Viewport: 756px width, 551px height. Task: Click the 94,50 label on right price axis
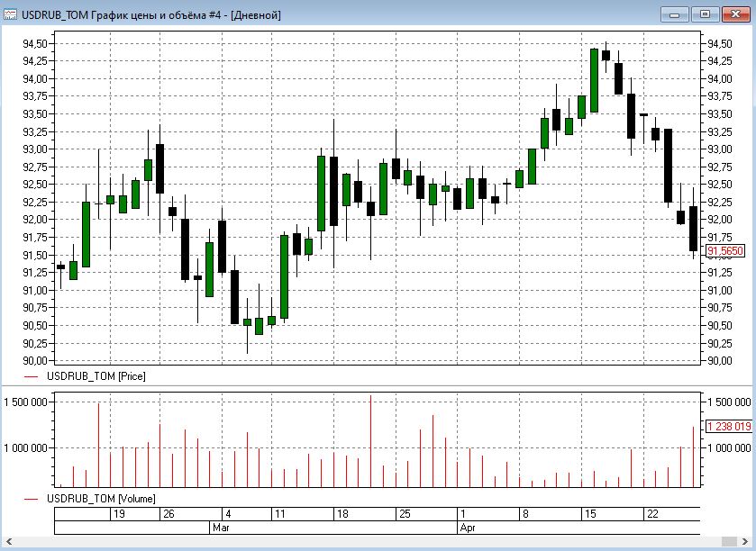[x=719, y=43]
